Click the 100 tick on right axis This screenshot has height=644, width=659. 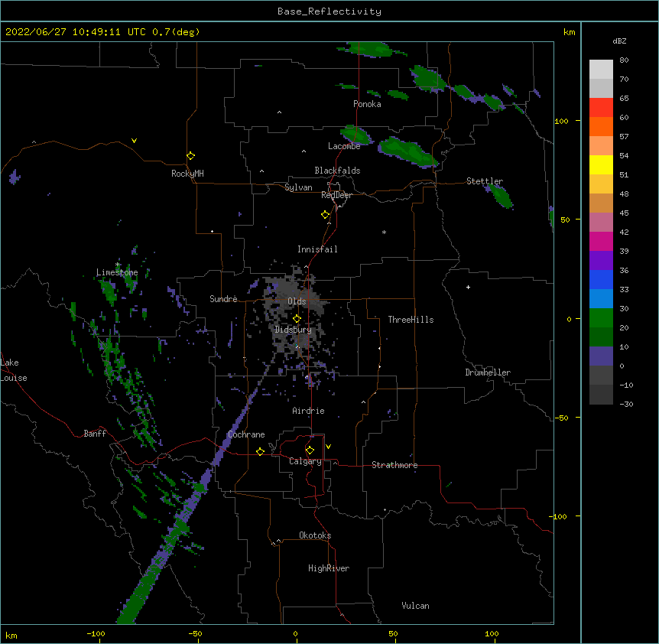click(561, 121)
